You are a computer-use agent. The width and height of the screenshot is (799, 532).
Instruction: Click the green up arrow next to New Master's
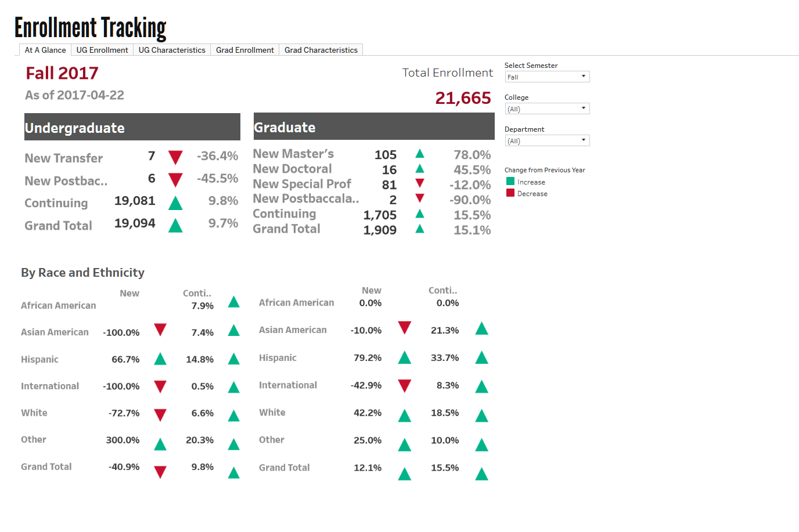coord(420,154)
